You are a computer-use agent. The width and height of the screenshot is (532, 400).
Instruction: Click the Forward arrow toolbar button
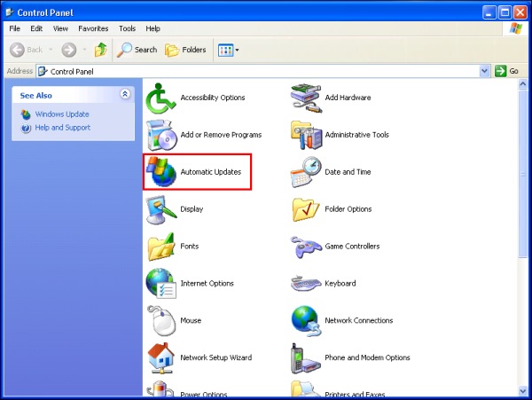tap(68, 50)
